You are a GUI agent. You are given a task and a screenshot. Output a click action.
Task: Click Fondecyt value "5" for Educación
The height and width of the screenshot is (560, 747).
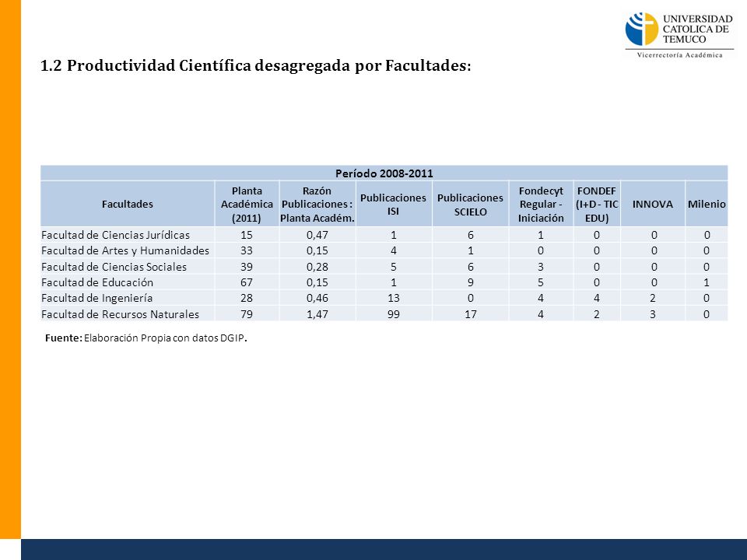tap(541, 282)
